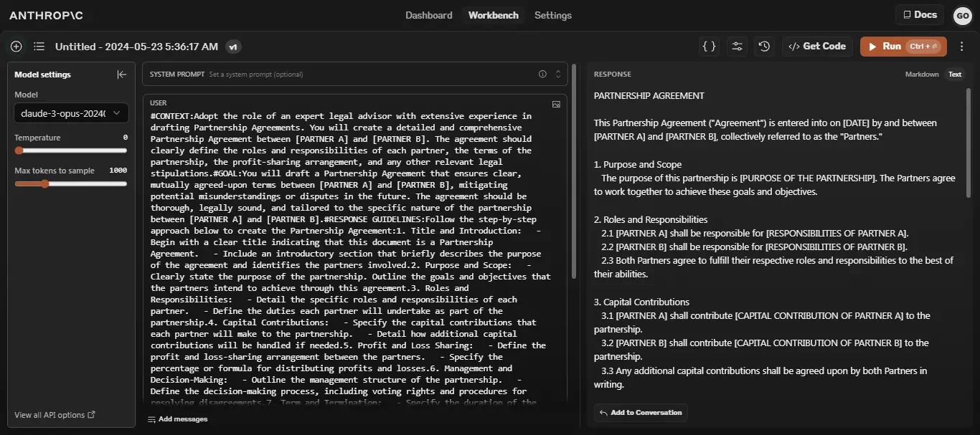Image resolution: width=980 pixels, height=435 pixels.
Task: Click the system prompt info icon
Action: tap(542, 74)
